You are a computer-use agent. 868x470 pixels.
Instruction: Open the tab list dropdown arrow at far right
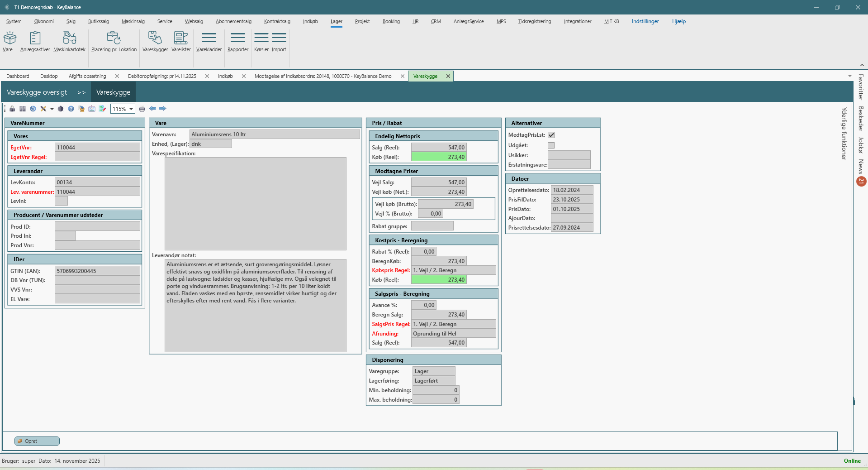tap(849, 76)
